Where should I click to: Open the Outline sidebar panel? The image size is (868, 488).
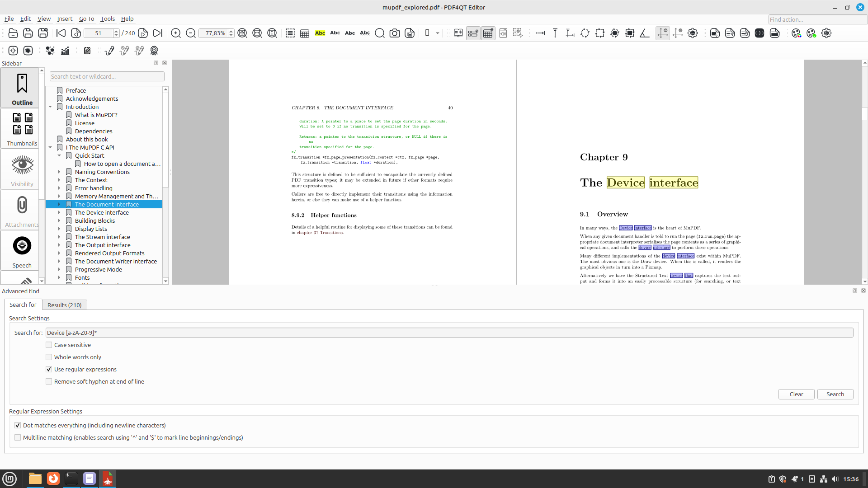click(x=22, y=89)
